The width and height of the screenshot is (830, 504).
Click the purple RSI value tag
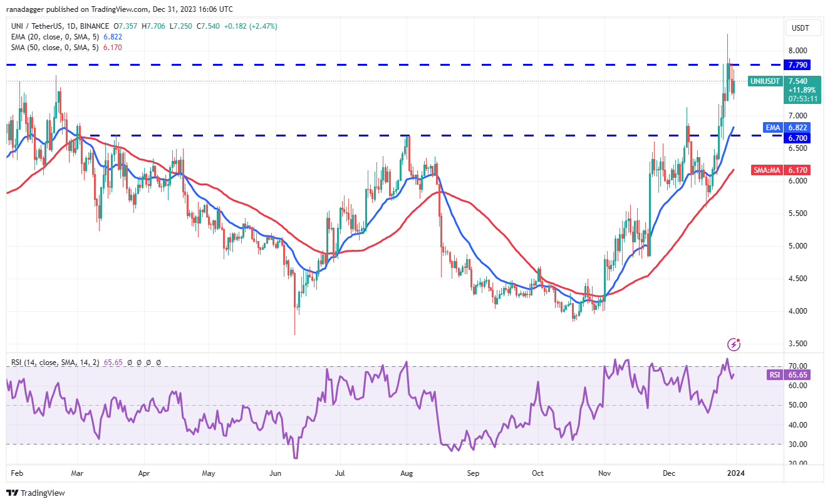774,375
